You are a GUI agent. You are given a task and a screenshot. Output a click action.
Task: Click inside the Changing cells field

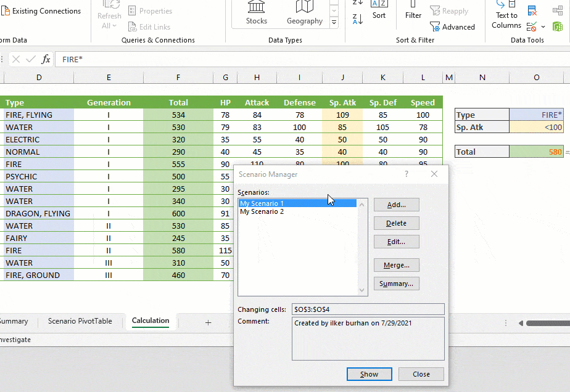coord(368,308)
